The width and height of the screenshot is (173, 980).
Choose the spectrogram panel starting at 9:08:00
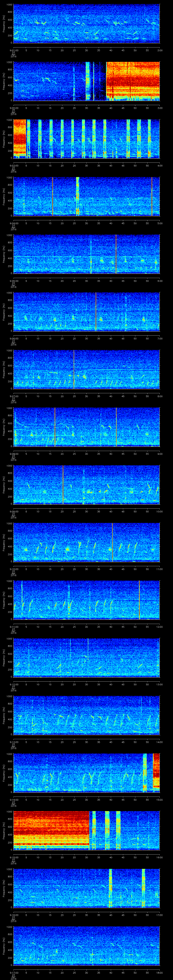(x=87, y=427)
